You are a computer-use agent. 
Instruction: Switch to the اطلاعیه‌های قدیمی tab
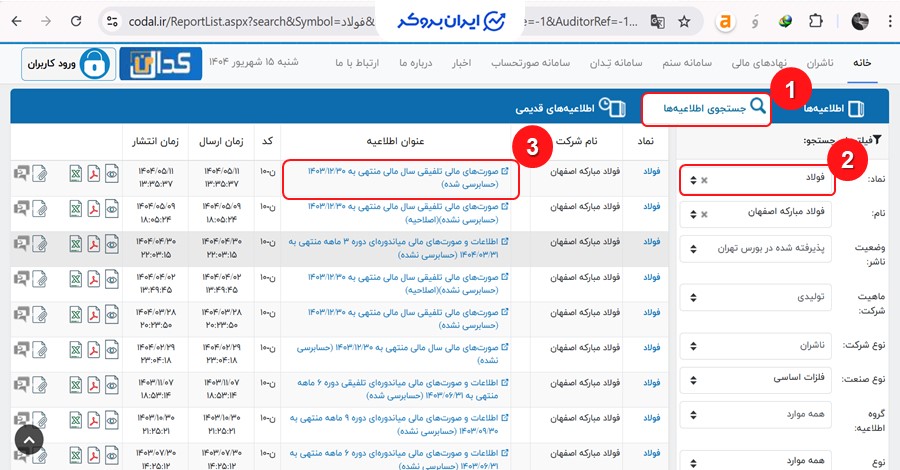(571, 108)
